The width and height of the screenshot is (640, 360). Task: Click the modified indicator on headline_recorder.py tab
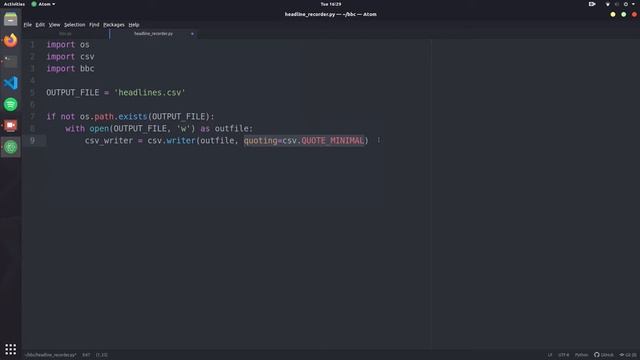[x=192, y=34]
